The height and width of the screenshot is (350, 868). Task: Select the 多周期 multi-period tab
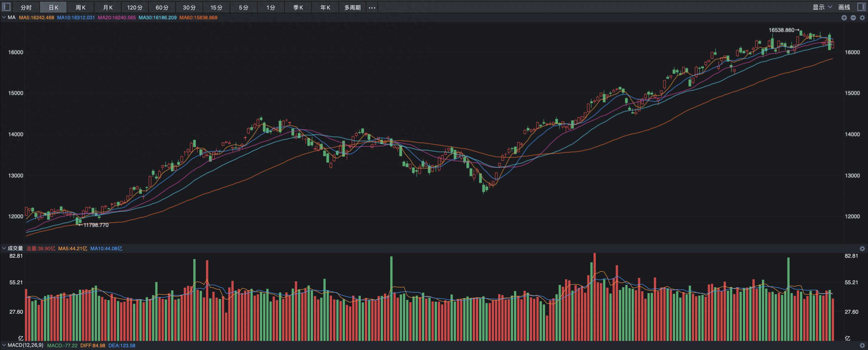click(352, 7)
